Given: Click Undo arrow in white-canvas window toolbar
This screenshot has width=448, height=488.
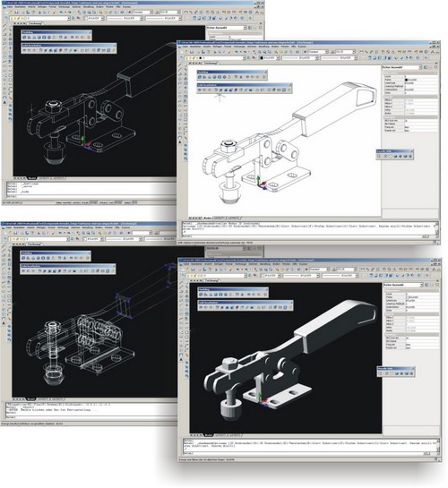Looking at the screenshot, I should pyautogui.click(x=237, y=52).
